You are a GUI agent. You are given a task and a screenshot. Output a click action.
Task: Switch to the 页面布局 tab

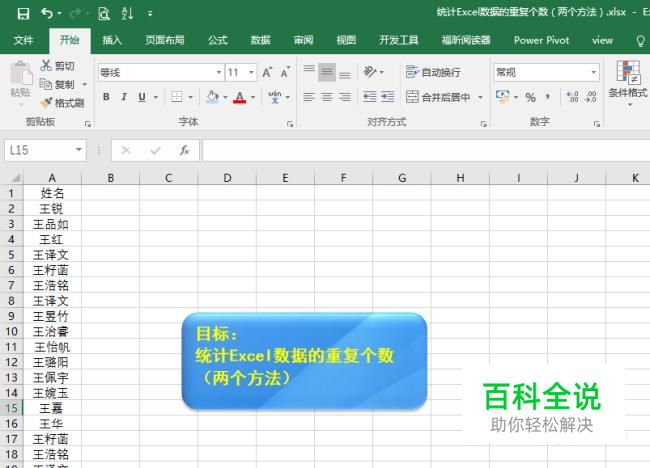tap(165, 40)
